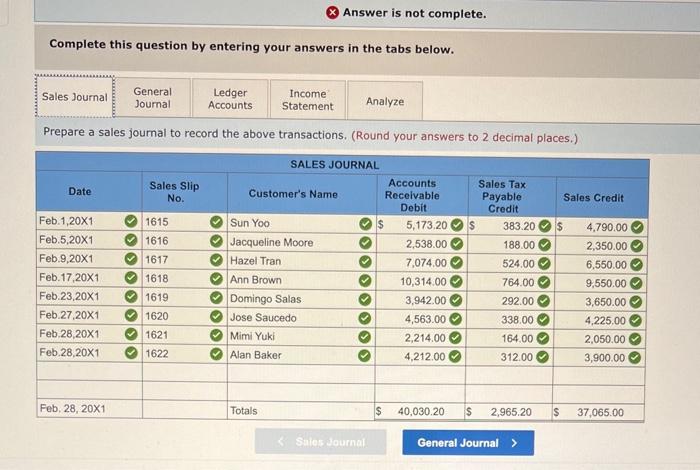Click green check beside 338.00 sales tax
The width and height of the screenshot is (700, 470).
pos(543,320)
